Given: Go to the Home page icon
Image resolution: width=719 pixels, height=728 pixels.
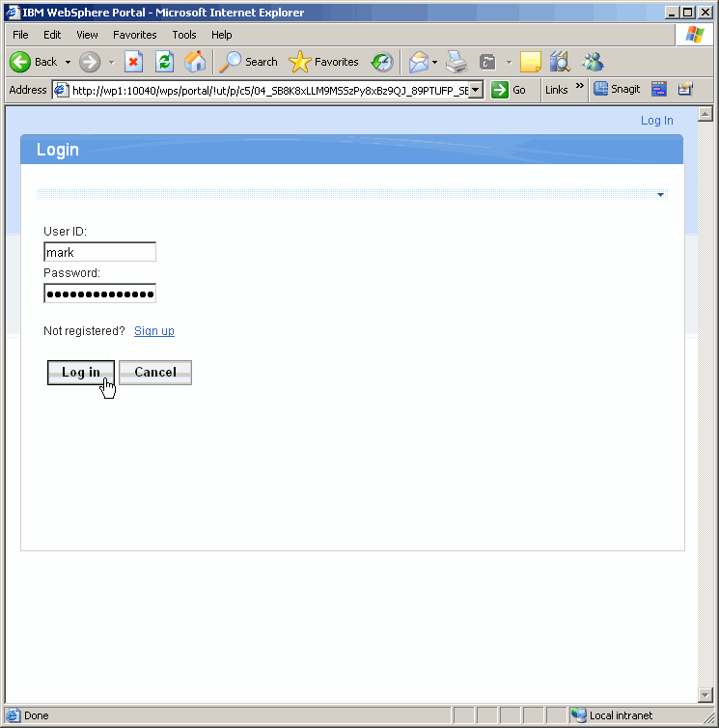Looking at the screenshot, I should pyautogui.click(x=195, y=62).
